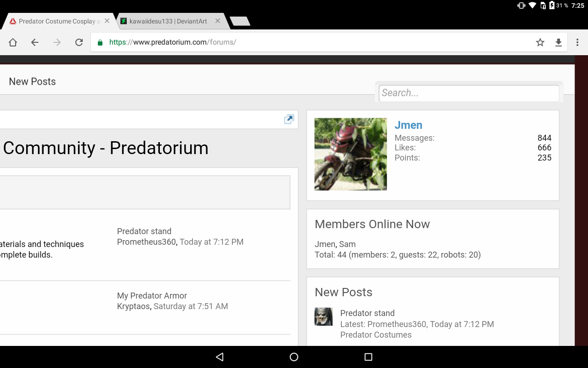Open the Points count 235
The height and width of the screenshot is (368, 588).
544,158
